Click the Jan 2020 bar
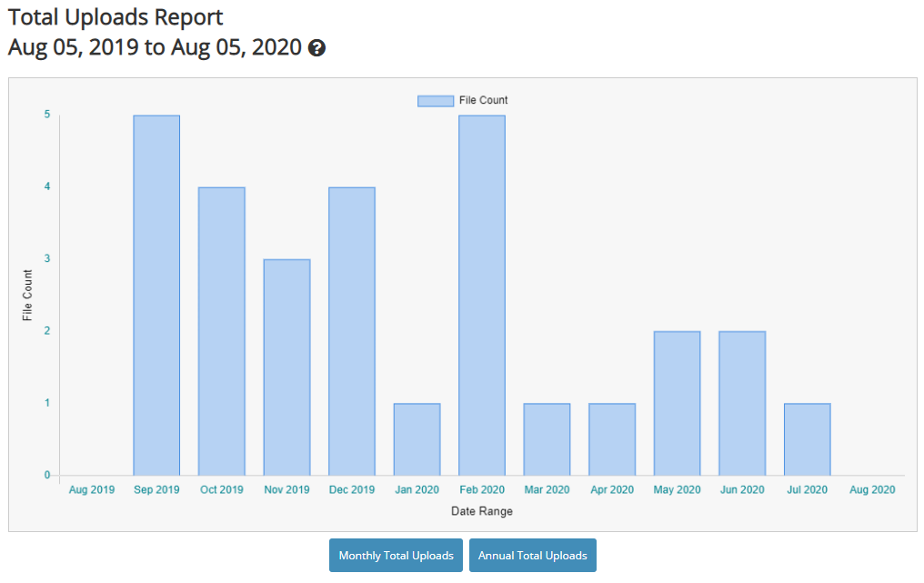The image size is (924, 583). [417, 439]
